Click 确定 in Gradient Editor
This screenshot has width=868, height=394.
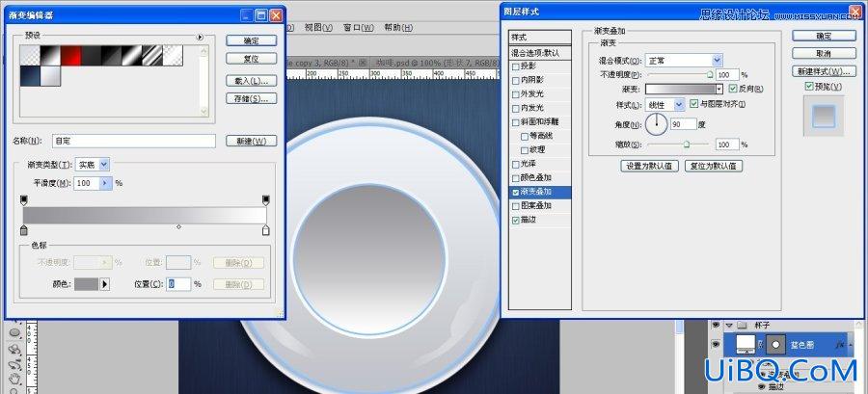point(252,40)
